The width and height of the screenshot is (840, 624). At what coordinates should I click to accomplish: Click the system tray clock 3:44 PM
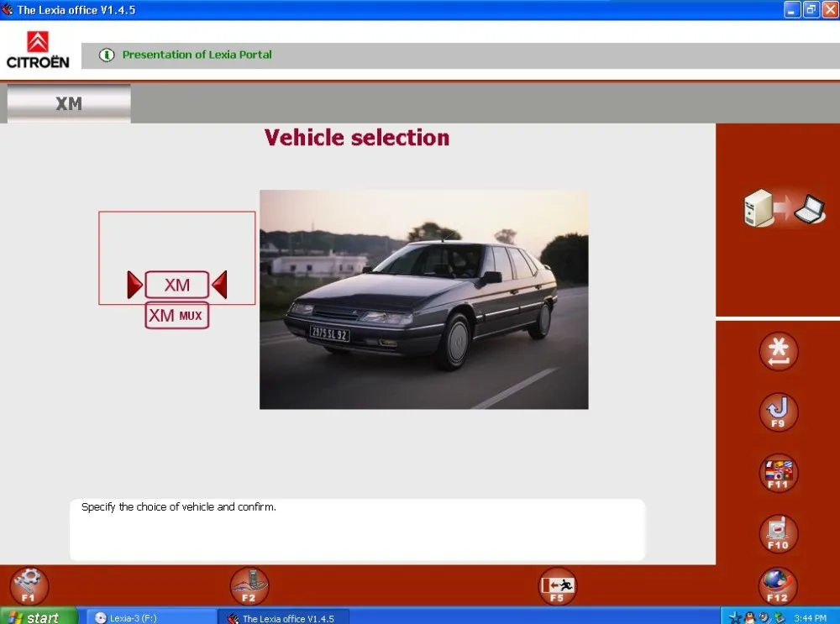point(810,618)
